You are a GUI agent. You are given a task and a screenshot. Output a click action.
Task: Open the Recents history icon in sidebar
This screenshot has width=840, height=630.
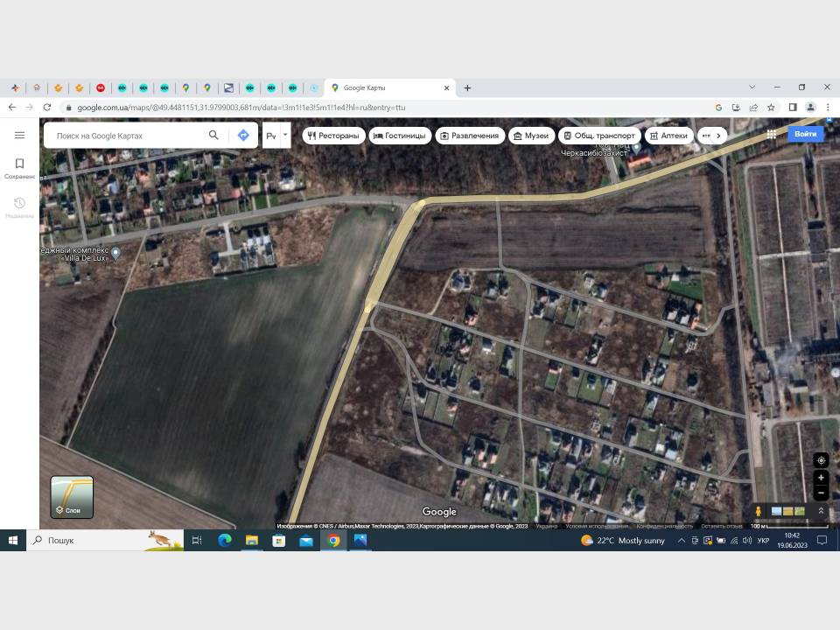(20, 203)
